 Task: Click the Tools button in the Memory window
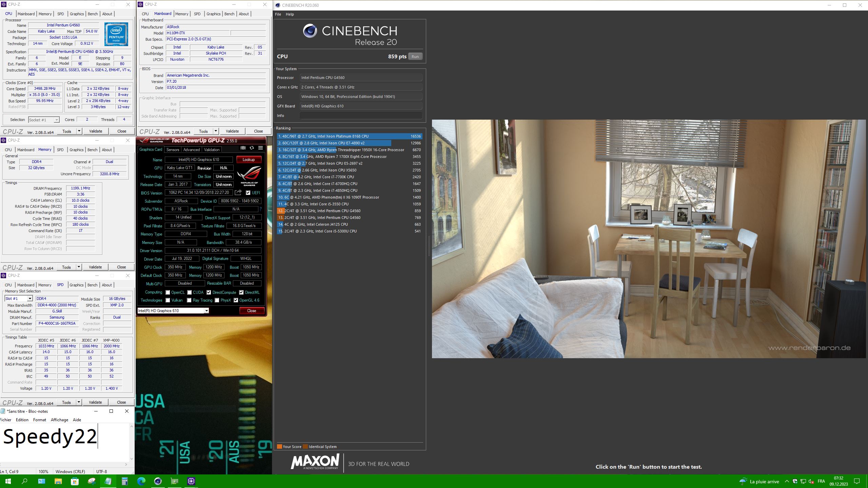(x=66, y=267)
